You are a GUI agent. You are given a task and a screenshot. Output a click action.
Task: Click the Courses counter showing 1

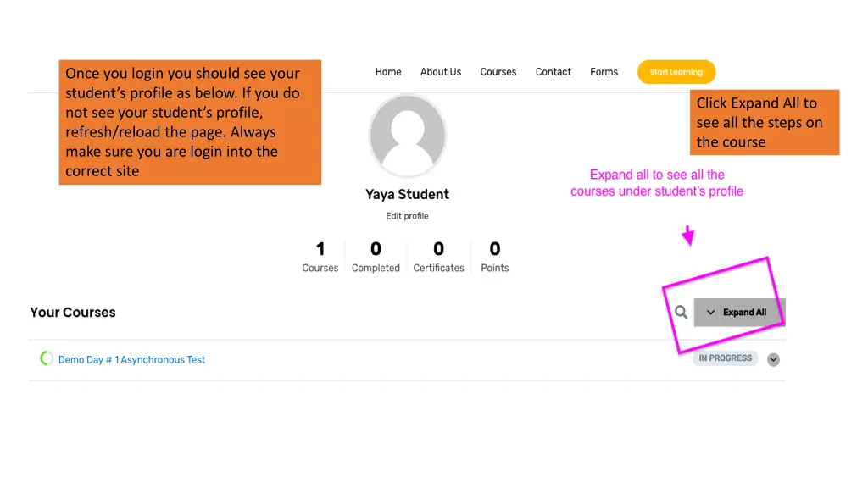coord(320,256)
